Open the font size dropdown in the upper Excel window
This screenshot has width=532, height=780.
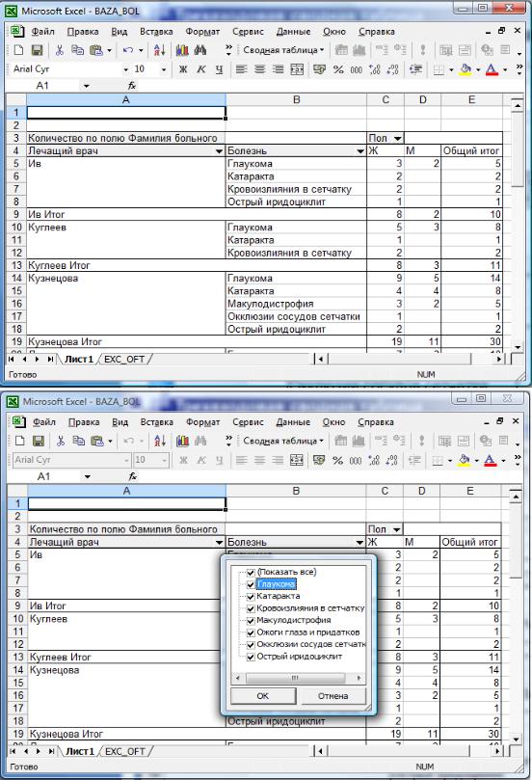click(164, 69)
